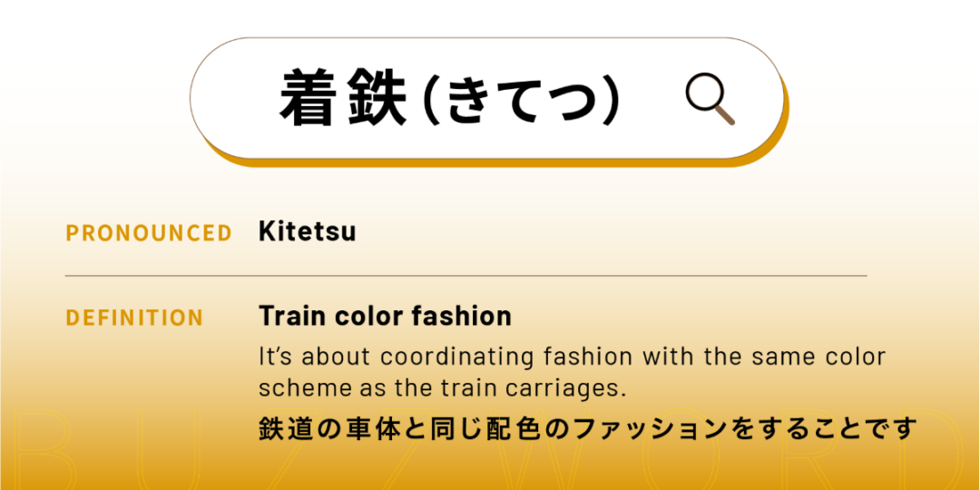Click the faint watermark letter B
This screenshot has height=490, width=980.
coord(47,452)
